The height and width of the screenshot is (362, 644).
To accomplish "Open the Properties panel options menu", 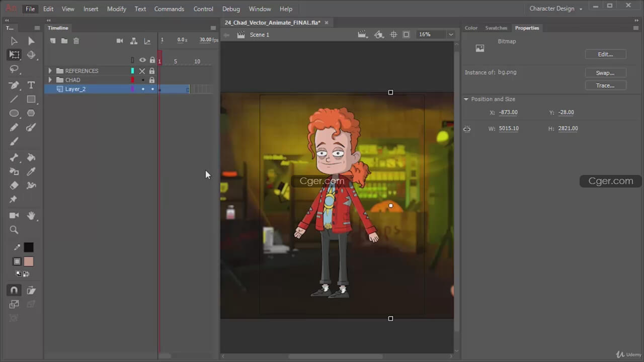I will (x=636, y=28).
